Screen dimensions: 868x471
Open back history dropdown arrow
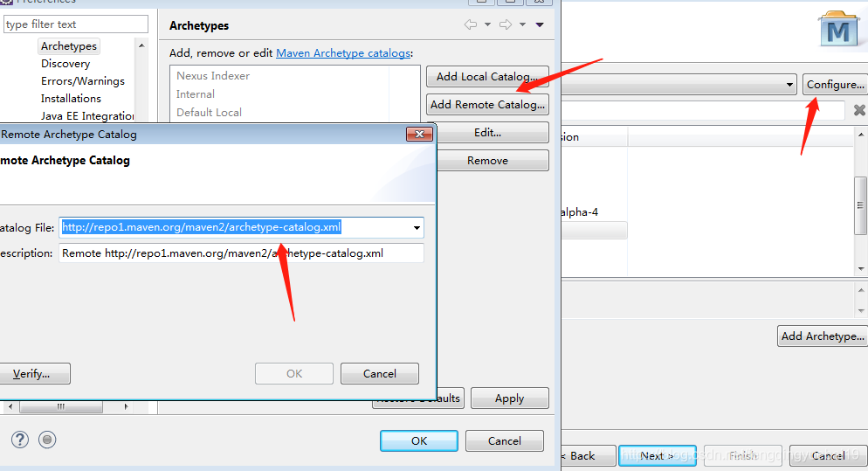tap(487, 24)
